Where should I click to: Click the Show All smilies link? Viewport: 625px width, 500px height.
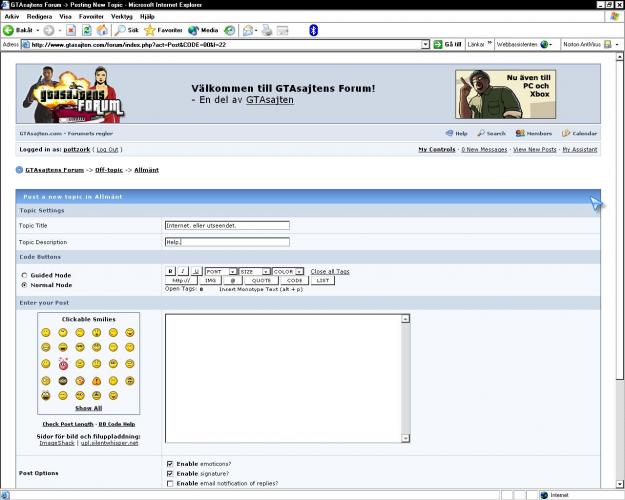tap(89, 408)
